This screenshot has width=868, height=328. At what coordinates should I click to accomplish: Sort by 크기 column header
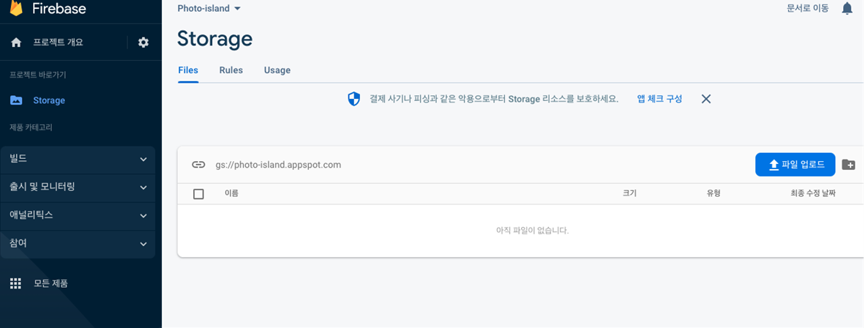coord(630,193)
